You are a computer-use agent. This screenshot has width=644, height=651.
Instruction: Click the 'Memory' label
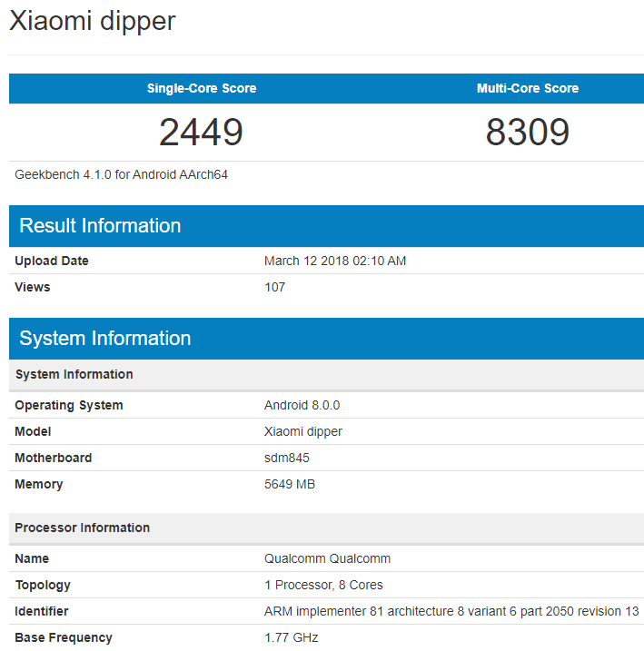39,484
